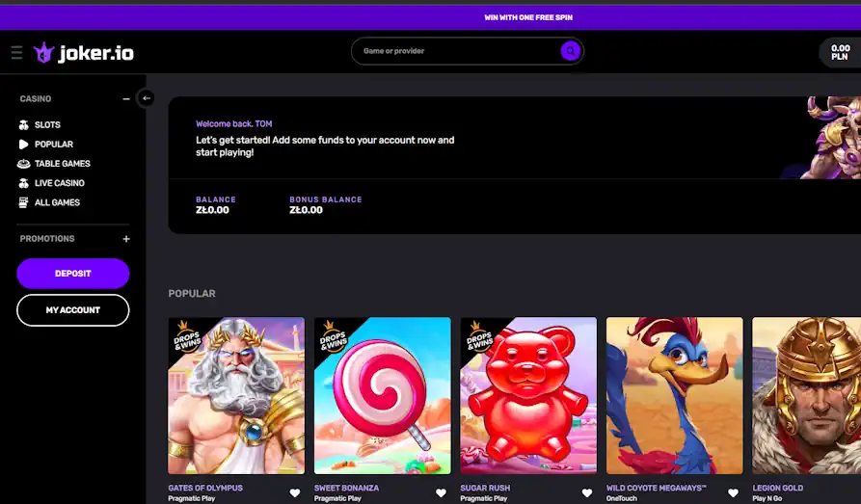Favorite Sugar Rush with heart icon
The image size is (861, 504).
(x=587, y=492)
